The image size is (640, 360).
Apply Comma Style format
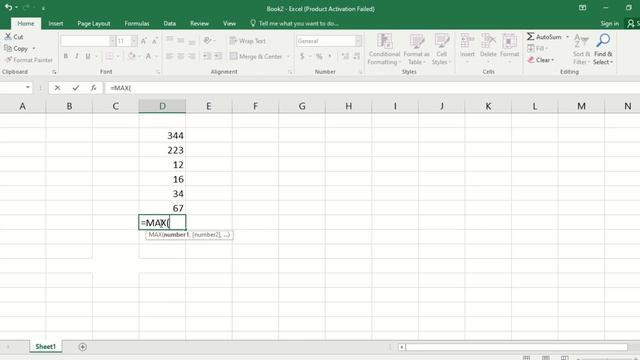coord(330,56)
